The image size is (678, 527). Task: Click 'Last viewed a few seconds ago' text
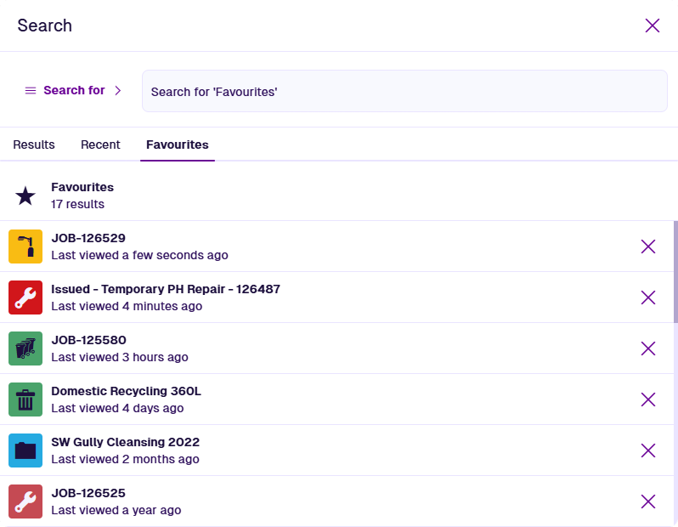(140, 255)
